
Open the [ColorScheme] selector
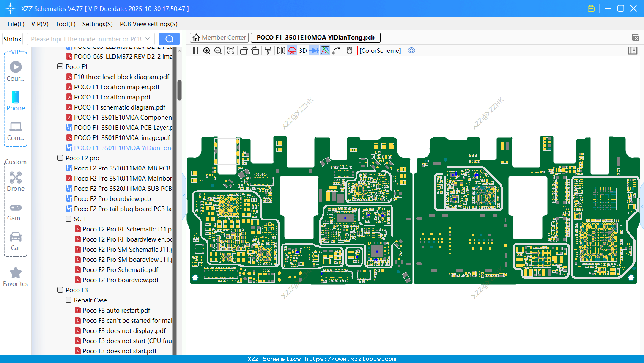[380, 50]
